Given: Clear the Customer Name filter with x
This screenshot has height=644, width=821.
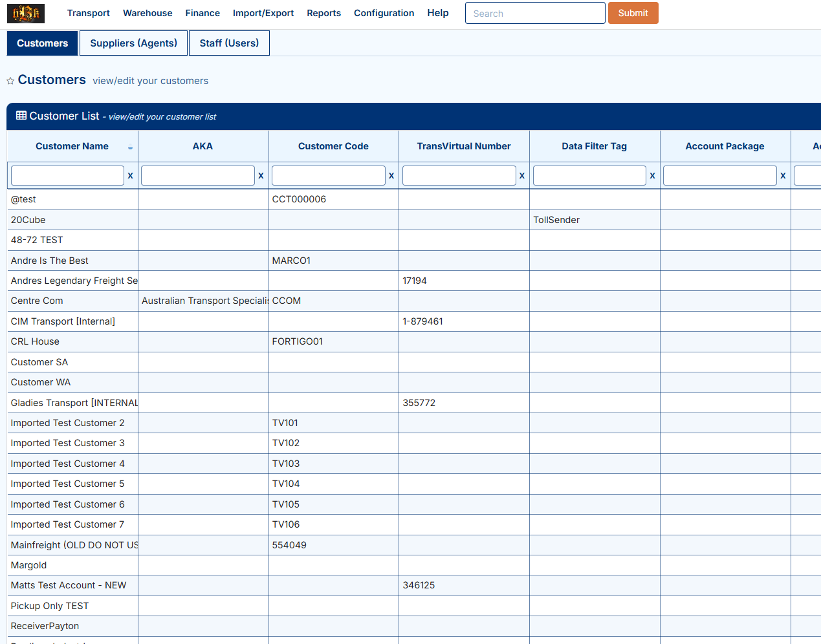Looking at the screenshot, I should [130, 175].
